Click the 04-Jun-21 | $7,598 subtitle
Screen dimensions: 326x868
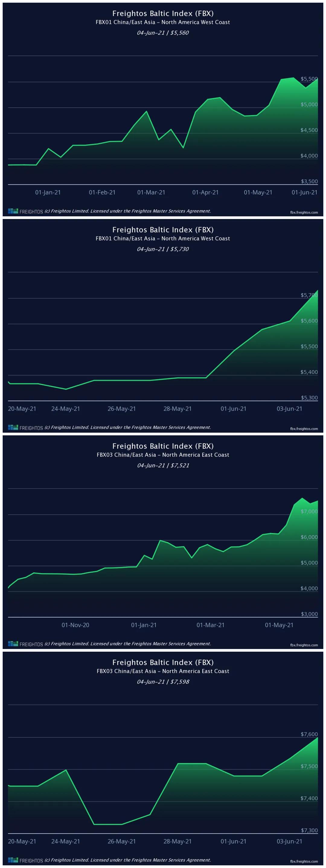(x=163, y=682)
